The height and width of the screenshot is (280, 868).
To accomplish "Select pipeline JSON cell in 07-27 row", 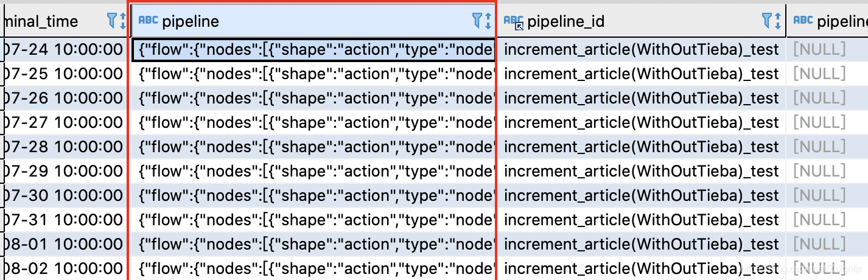I will (313, 122).
